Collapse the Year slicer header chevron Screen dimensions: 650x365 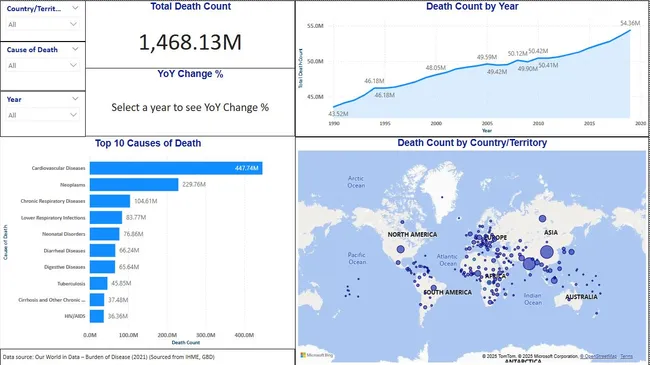pyautogui.click(x=75, y=99)
